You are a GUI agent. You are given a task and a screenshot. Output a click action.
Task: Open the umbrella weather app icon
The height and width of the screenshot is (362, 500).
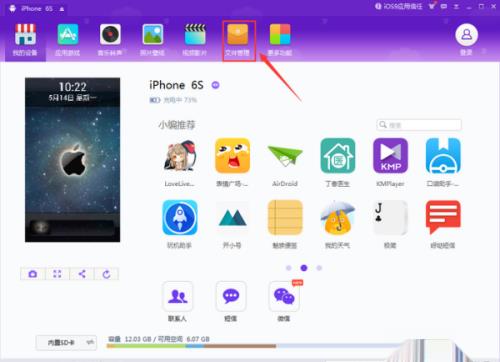[x=338, y=218]
